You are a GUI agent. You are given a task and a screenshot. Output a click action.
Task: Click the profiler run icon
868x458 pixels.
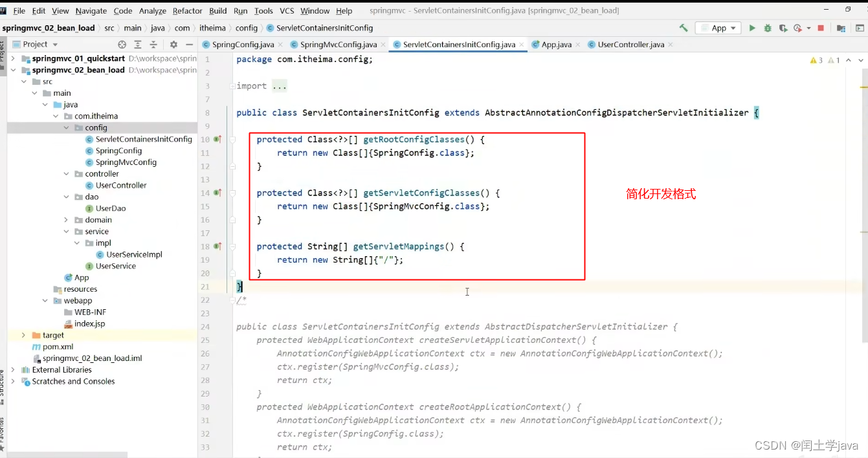[x=797, y=28]
